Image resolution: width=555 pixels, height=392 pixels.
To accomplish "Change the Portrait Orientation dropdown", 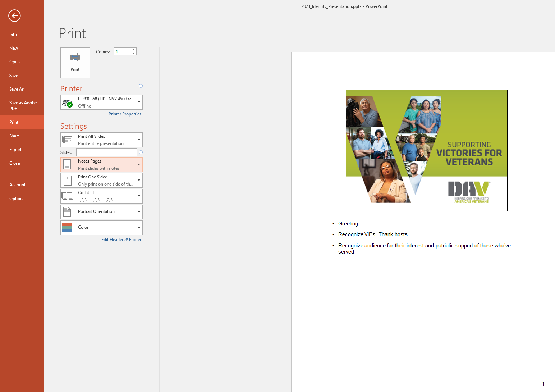I will (x=139, y=212).
